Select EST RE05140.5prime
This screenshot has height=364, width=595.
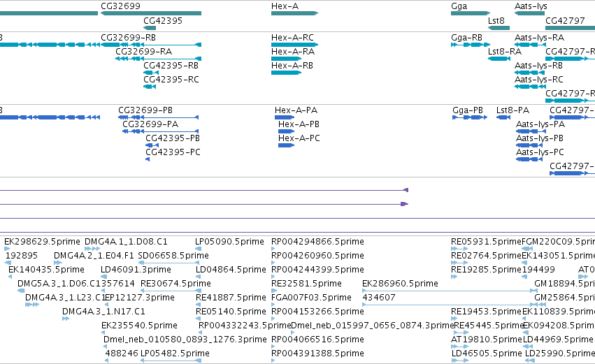(231, 312)
